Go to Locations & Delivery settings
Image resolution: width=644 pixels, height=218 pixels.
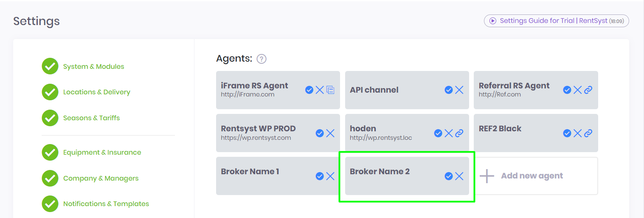[x=96, y=92]
